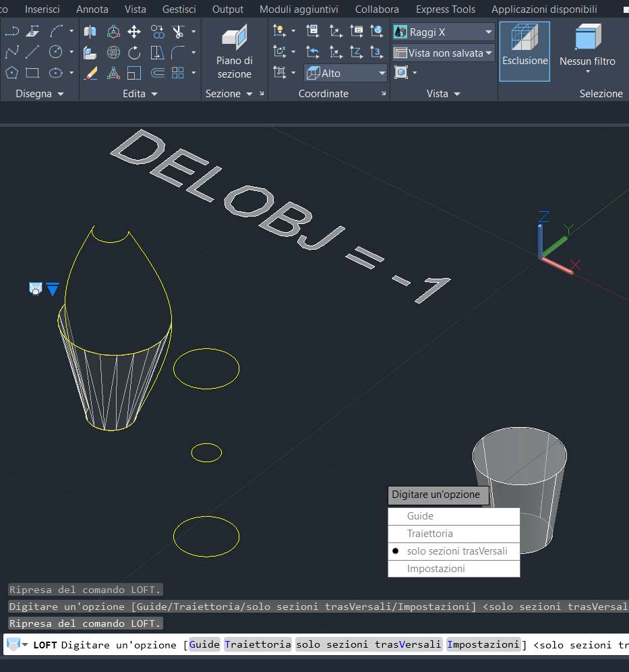
Task: Click solo sezioni trasVersali in the command line
Action: 368,644
